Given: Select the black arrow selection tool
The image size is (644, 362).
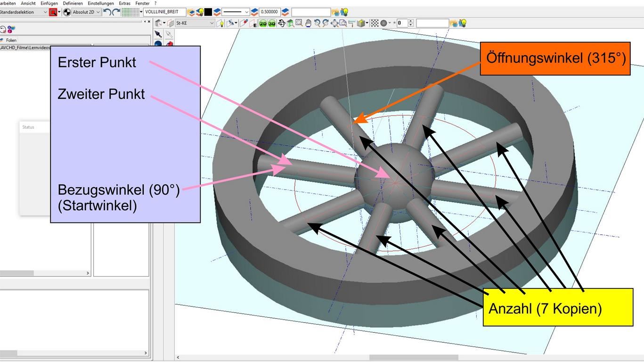Looking at the screenshot, I should pyautogui.click(x=158, y=34).
